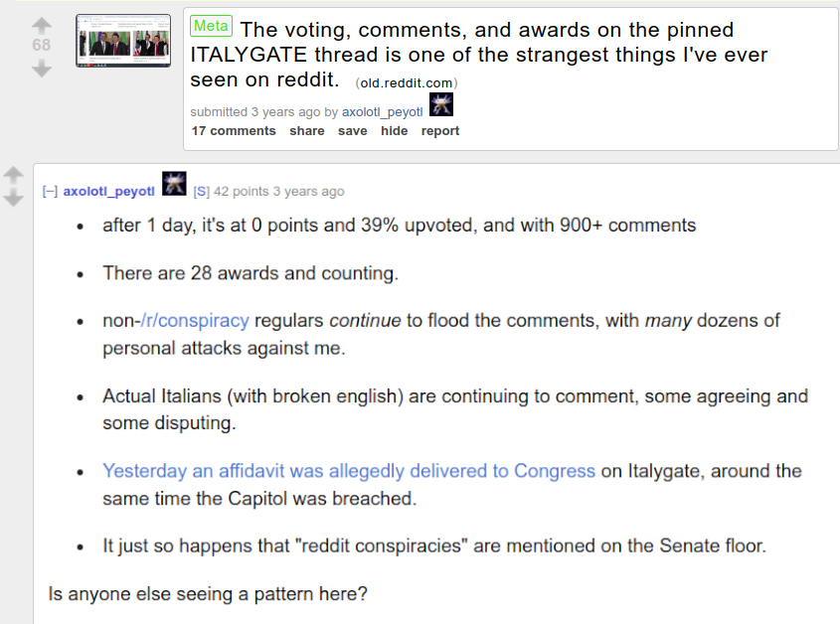The image size is (840, 624).
Task: Share this post
Action: pos(307,131)
